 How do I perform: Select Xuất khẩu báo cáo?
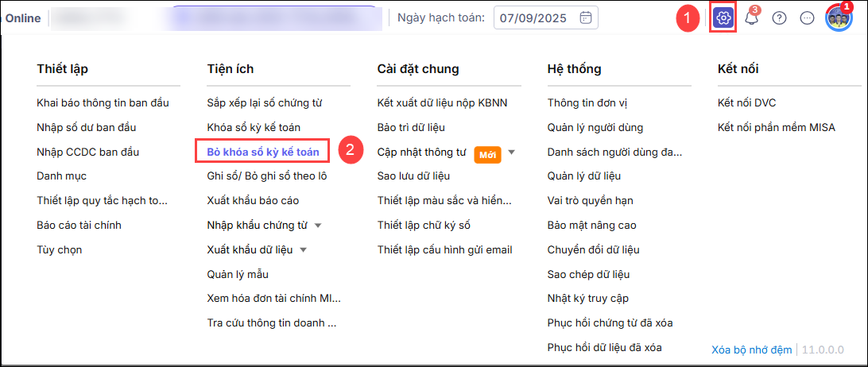(x=253, y=200)
